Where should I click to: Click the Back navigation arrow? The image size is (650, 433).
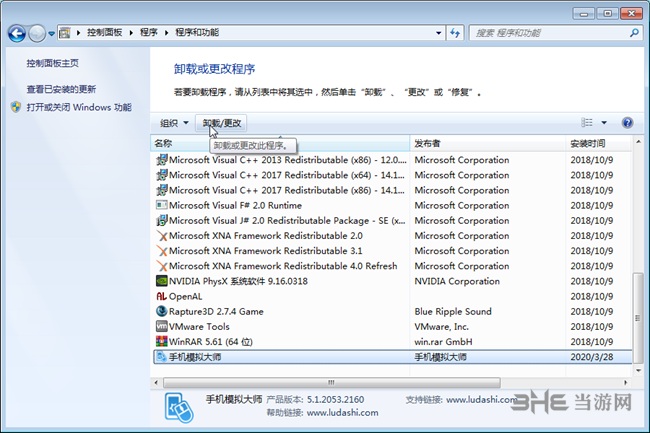(17, 34)
